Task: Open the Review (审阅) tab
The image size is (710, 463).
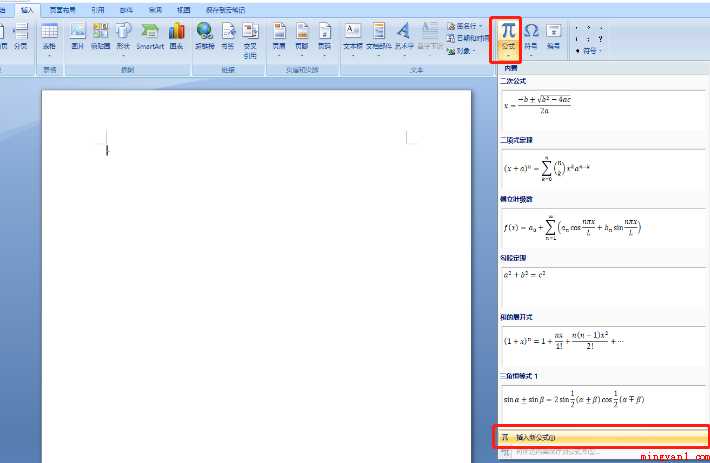Action: (x=155, y=10)
